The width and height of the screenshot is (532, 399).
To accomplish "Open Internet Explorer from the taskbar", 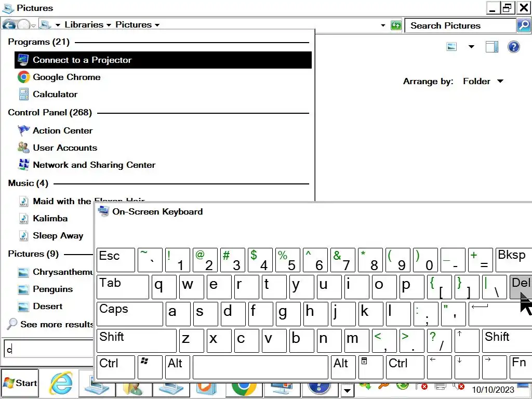I will [x=61, y=384].
